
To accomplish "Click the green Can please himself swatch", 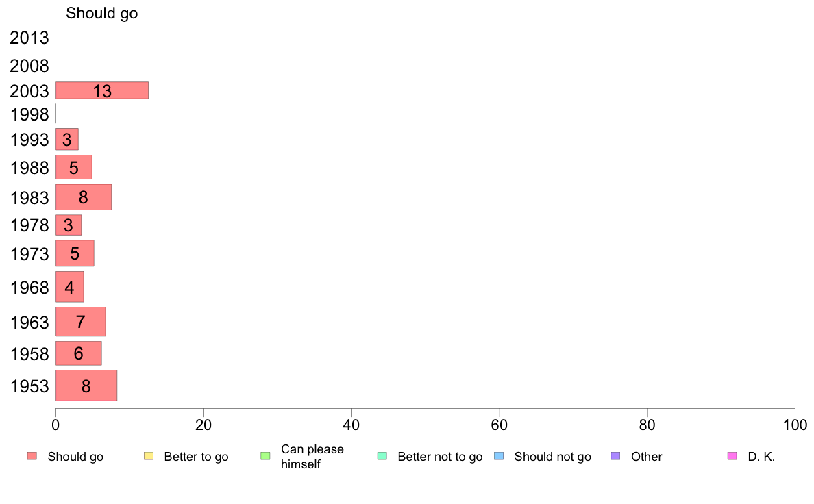I will pos(265,456).
